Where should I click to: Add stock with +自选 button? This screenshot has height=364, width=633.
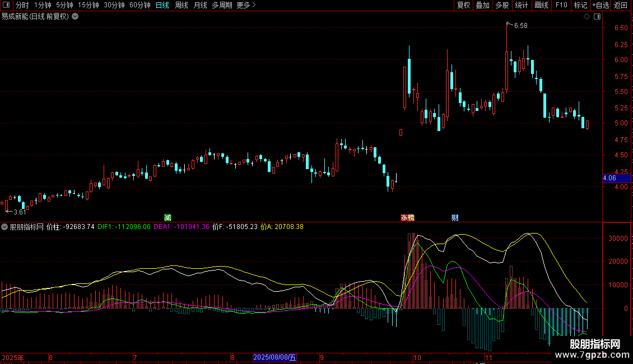click(600, 5)
